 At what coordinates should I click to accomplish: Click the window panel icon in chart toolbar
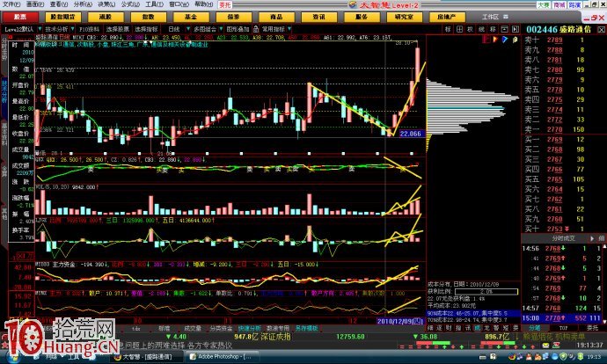(x=504, y=29)
